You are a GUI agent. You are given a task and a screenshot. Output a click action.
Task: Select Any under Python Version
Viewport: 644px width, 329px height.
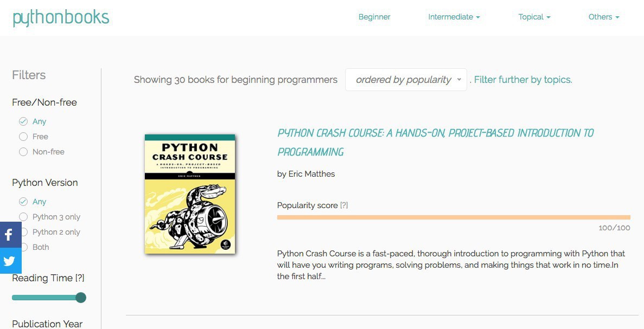[23, 202]
